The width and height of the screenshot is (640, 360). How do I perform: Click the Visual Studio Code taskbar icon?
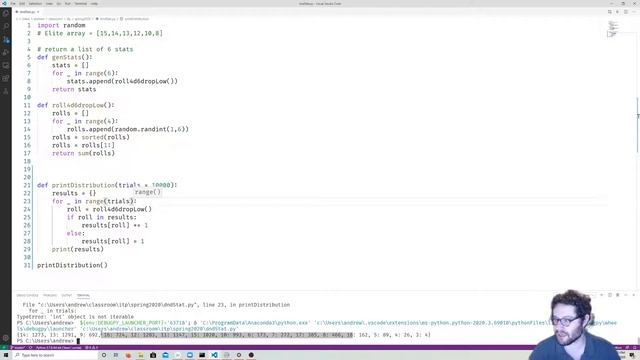coord(214,355)
